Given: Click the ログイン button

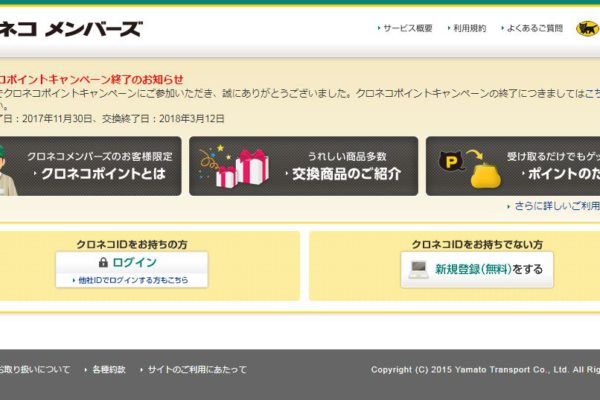Looking at the screenshot, I should 132,262.
